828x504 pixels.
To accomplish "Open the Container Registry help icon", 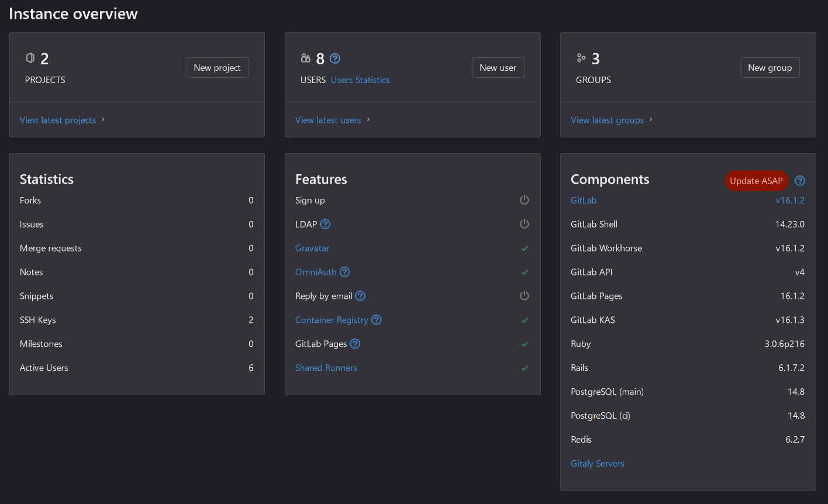I will point(377,320).
